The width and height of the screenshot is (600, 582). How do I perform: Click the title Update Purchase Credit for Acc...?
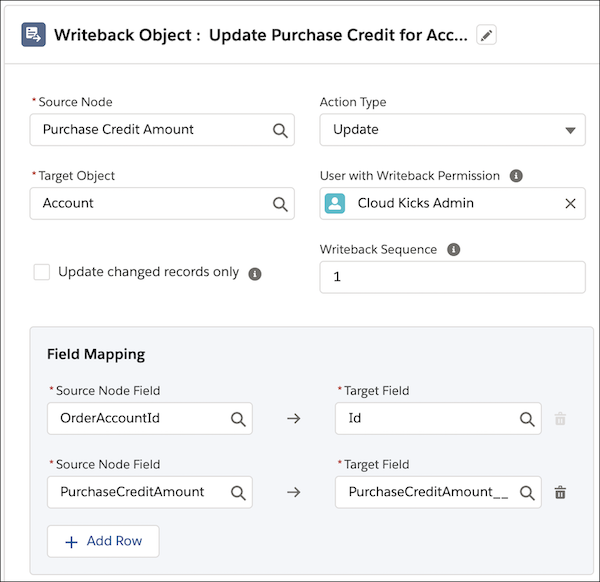coord(338,35)
